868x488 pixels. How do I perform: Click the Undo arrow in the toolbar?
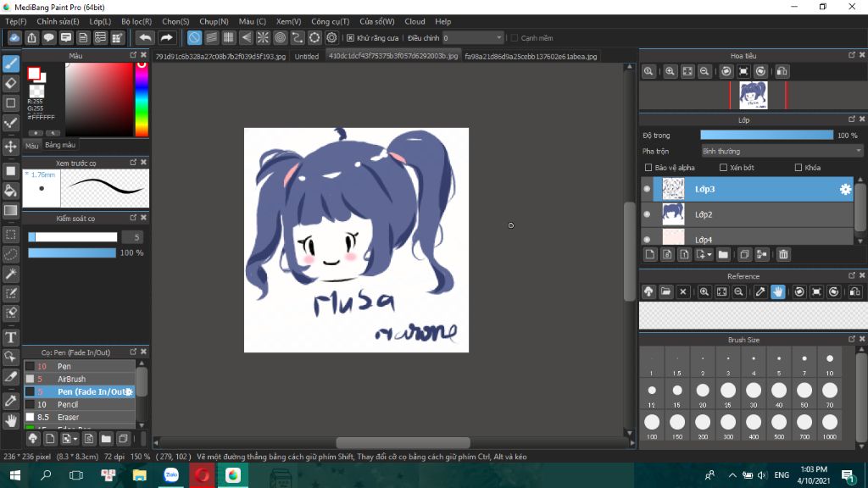point(145,37)
